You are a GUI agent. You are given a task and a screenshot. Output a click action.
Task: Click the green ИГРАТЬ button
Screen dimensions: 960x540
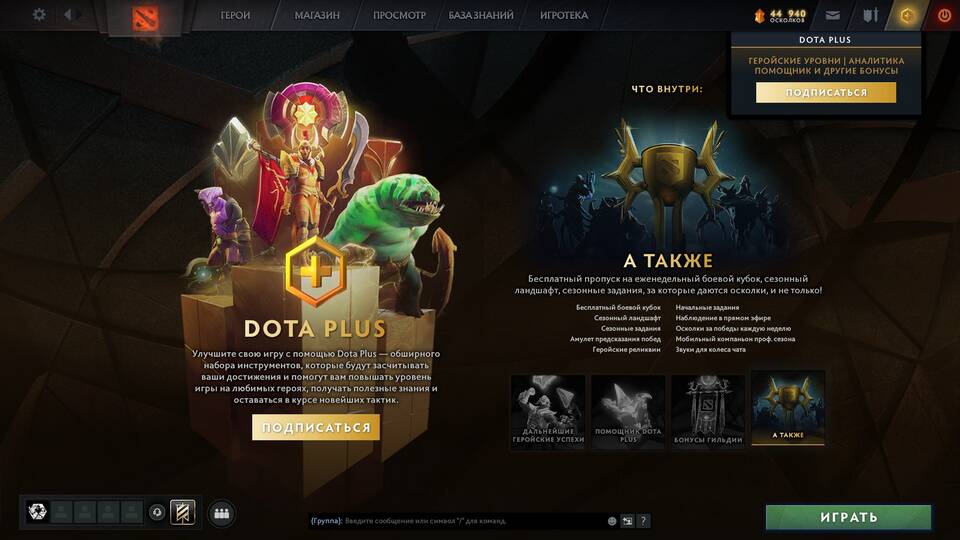849,517
